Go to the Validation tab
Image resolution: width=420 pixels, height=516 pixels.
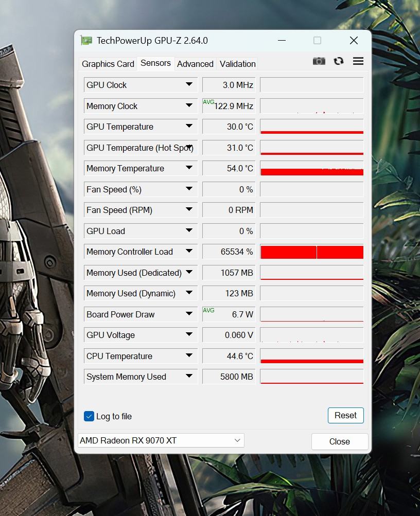point(237,64)
